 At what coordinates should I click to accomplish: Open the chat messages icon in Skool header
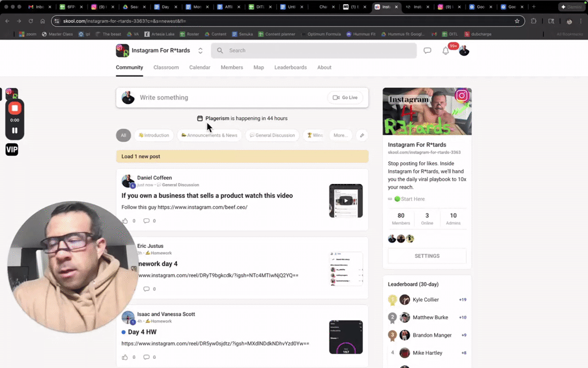click(x=427, y=51)
